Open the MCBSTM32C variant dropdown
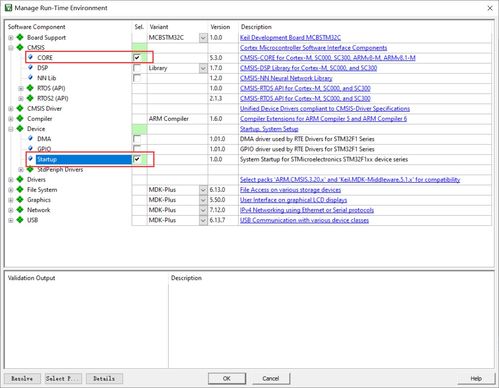This screenshot has height=388, width=499. 203,38
